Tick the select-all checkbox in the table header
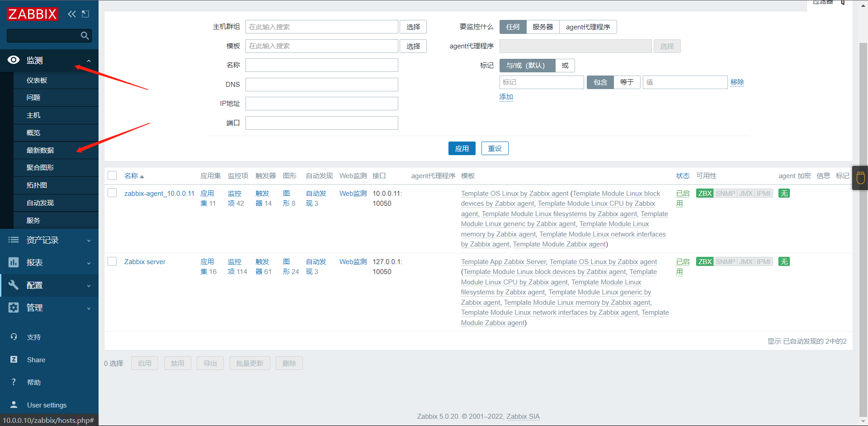Screen dimensions: 868x426 pyautogui.click(x=112, y=175)
